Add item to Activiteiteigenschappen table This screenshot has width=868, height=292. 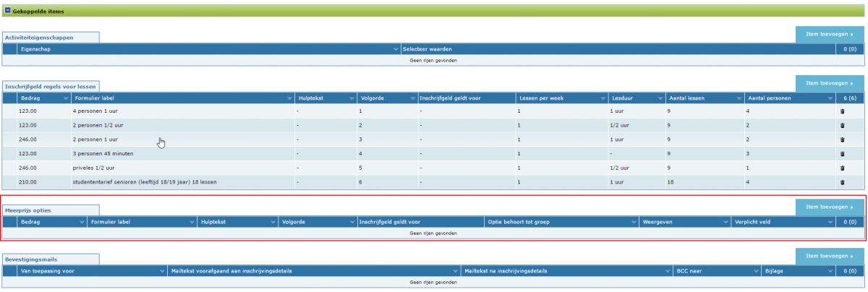coord(829,34)
